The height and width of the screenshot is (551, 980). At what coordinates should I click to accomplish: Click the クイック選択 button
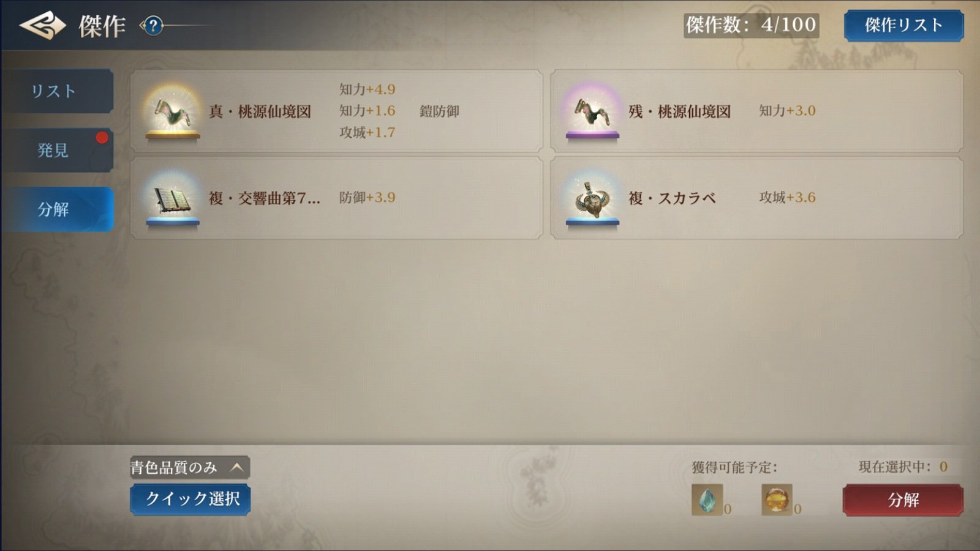[190, 500]
